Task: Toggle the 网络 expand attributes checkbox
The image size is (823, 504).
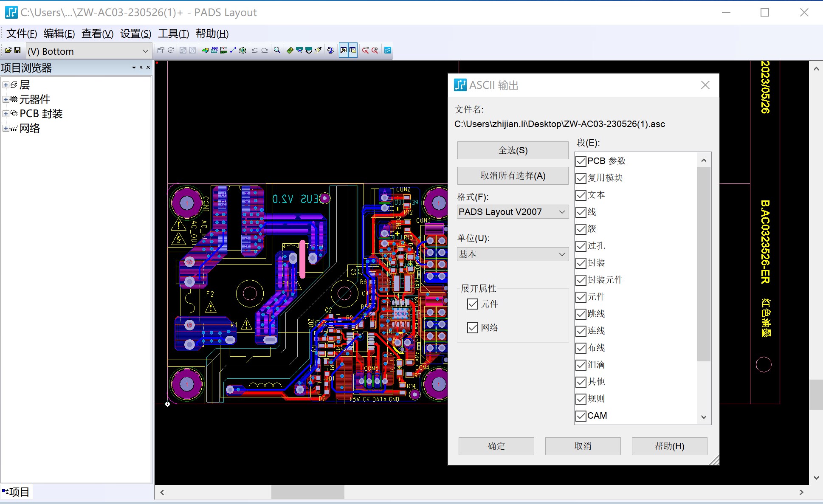Action: pyautogui.click(x=472, y=328)
